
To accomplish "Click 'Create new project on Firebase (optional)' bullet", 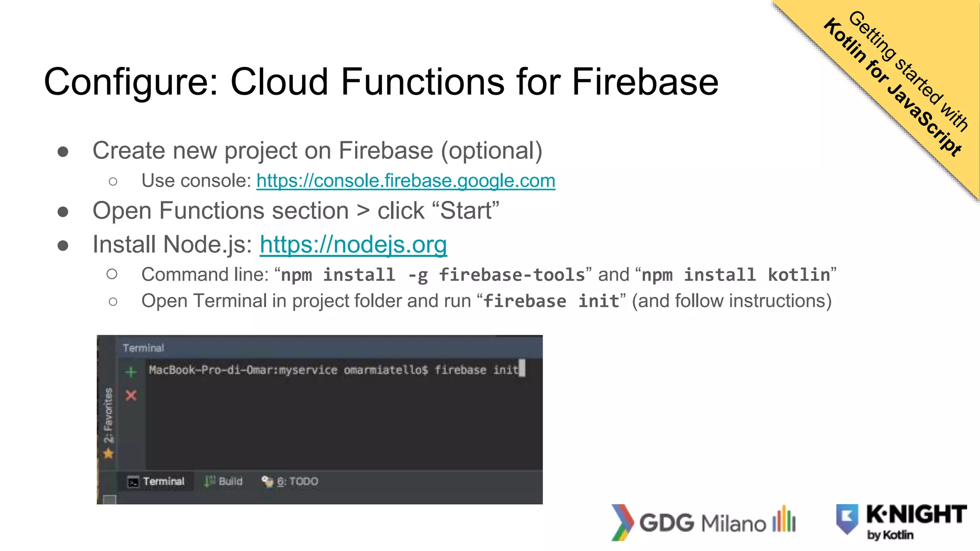I will (318, 151).
